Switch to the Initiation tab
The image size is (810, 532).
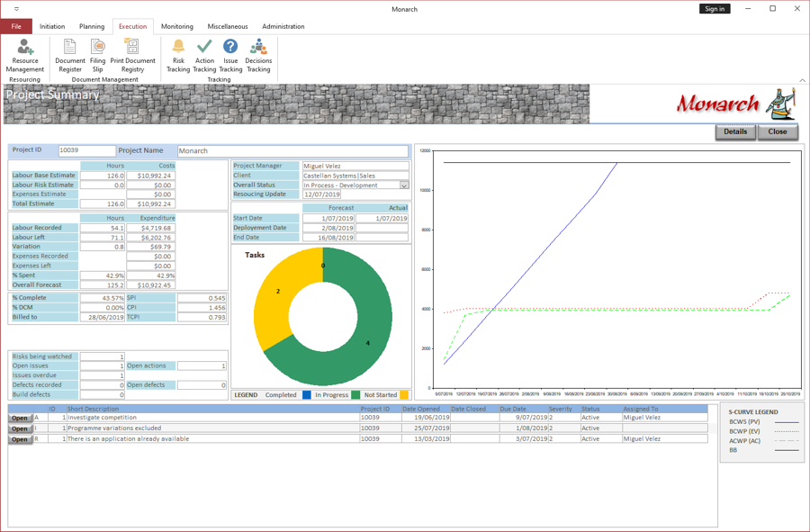[52, 26]
